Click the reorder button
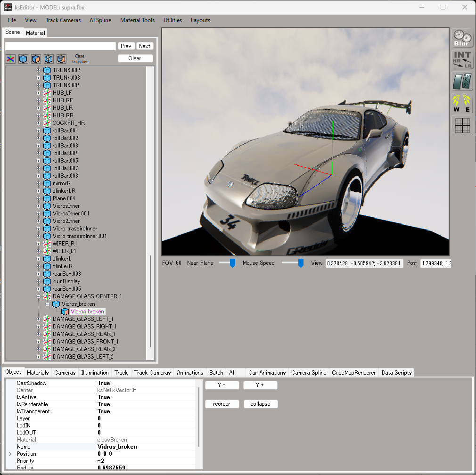Image resolution: width=476 pixels, height=475 pixels. [222, 404]
